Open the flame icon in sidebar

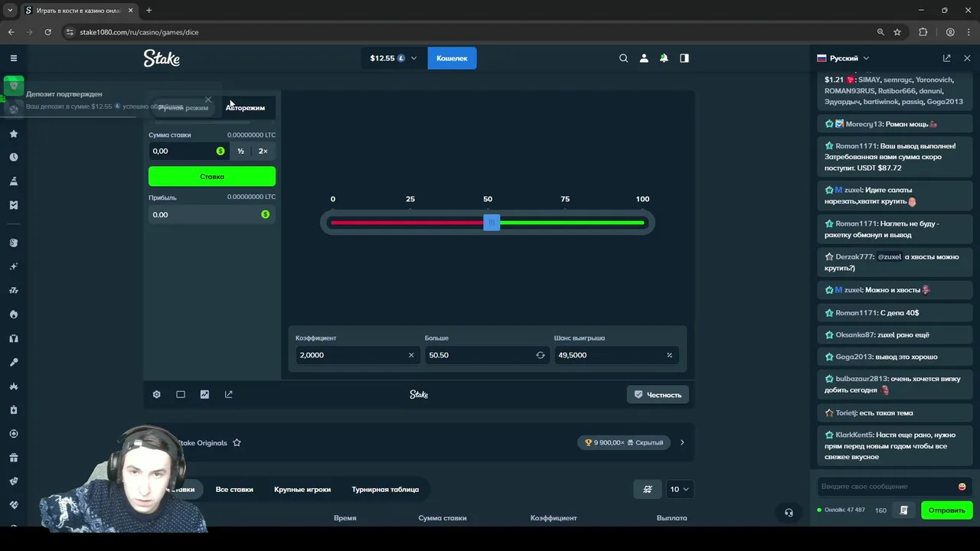(x=14, y=315)
